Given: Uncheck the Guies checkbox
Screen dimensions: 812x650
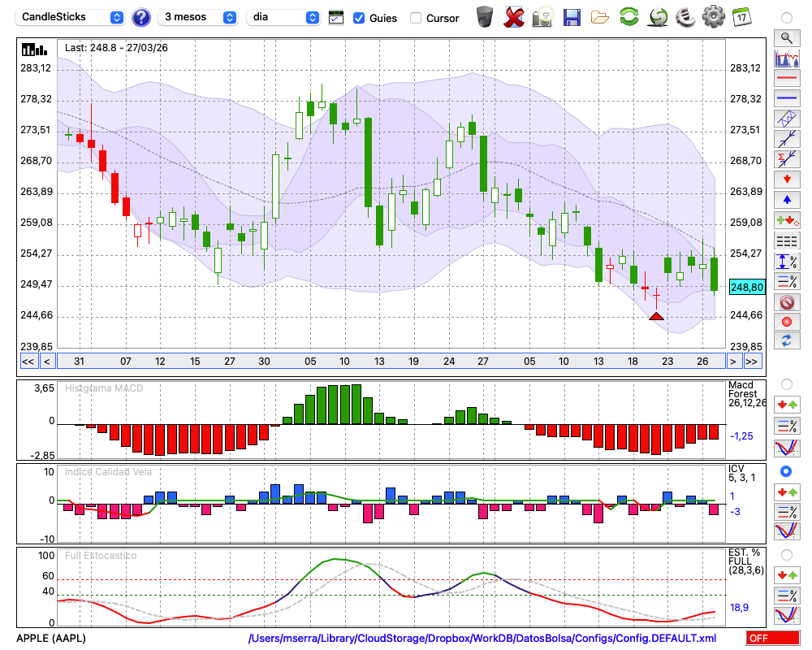Looking at the screenshot, I should point(359,18).
